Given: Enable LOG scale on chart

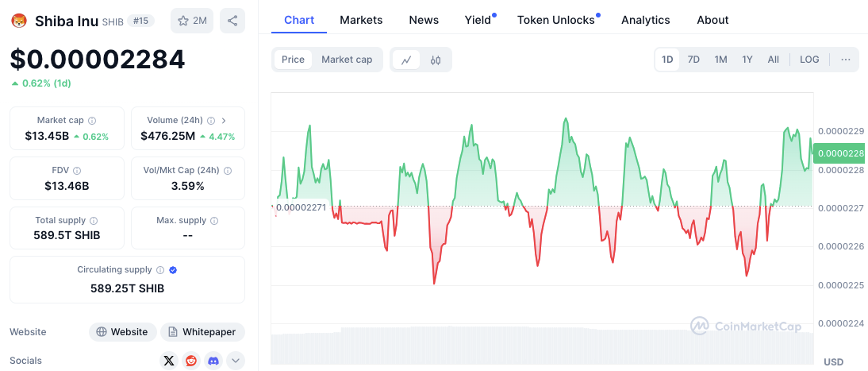Looking at the screenshot, I should (x=809, y=60).
